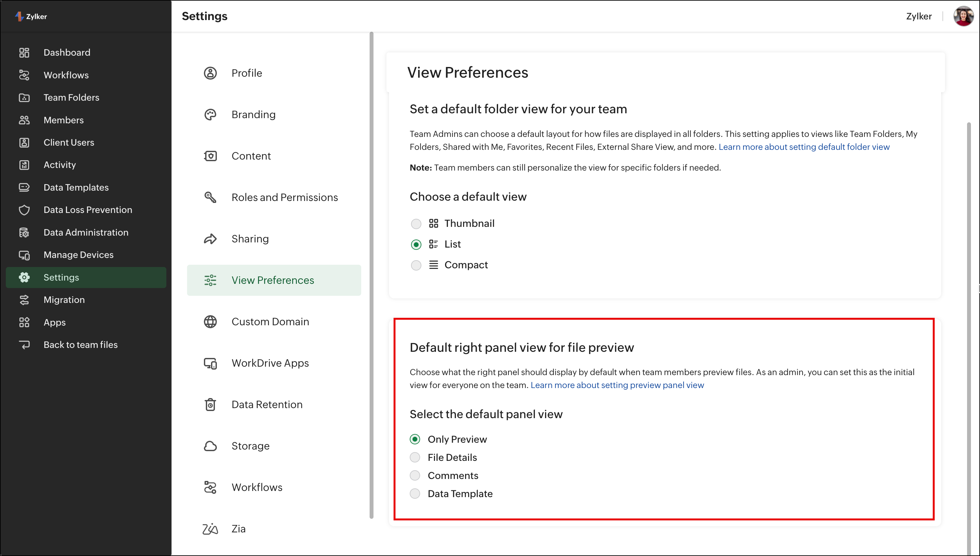Click the Data Loss Prevention shield icon

click(x=24, y=210)
